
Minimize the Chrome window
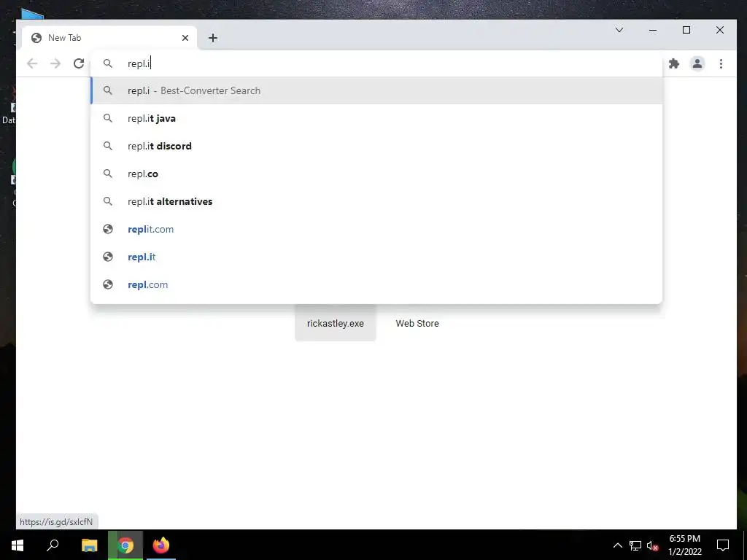click(653, 30)
